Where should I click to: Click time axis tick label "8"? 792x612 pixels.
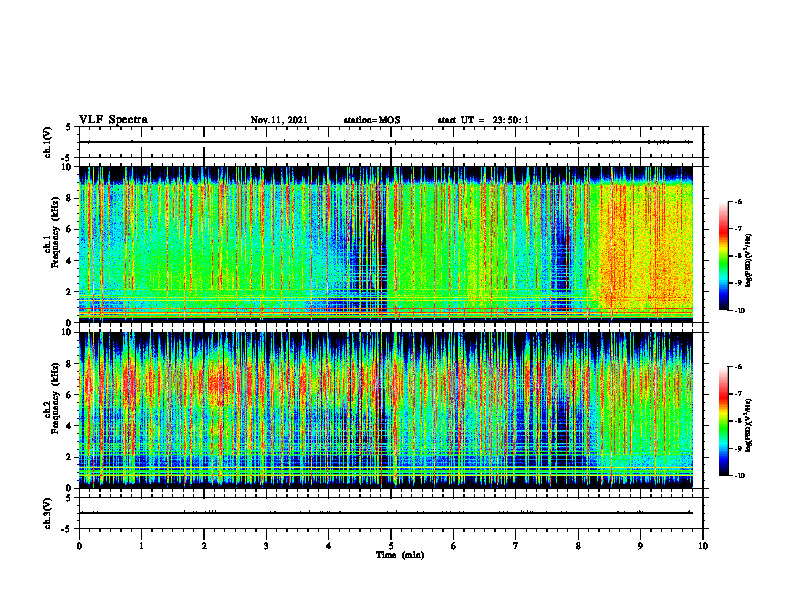[578, 546]
